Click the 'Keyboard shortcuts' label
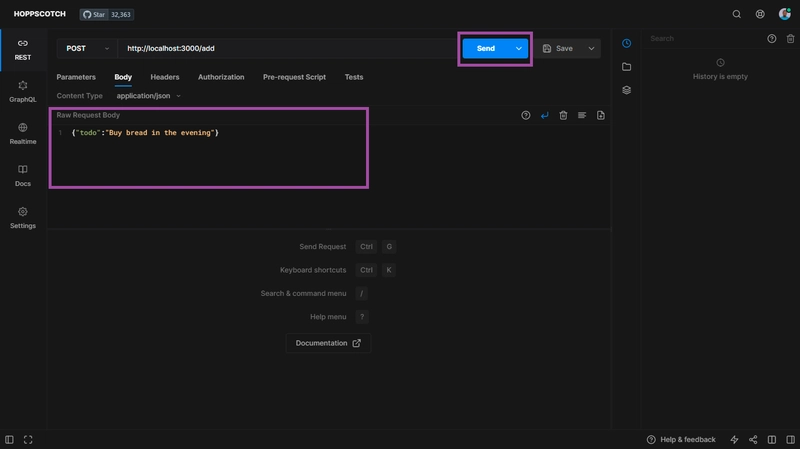Image resolution: width=800 pixels, height=449 pixels. pos(313,270)
